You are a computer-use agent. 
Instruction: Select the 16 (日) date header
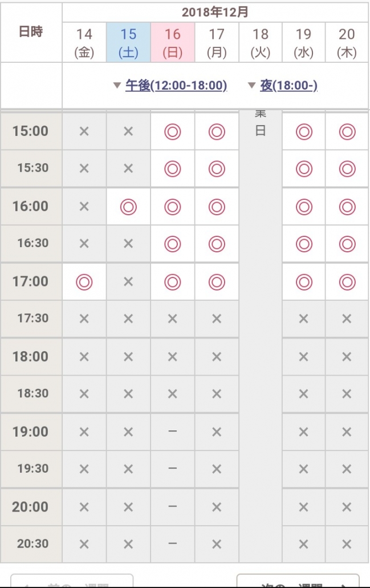click(x=173, y=42)
